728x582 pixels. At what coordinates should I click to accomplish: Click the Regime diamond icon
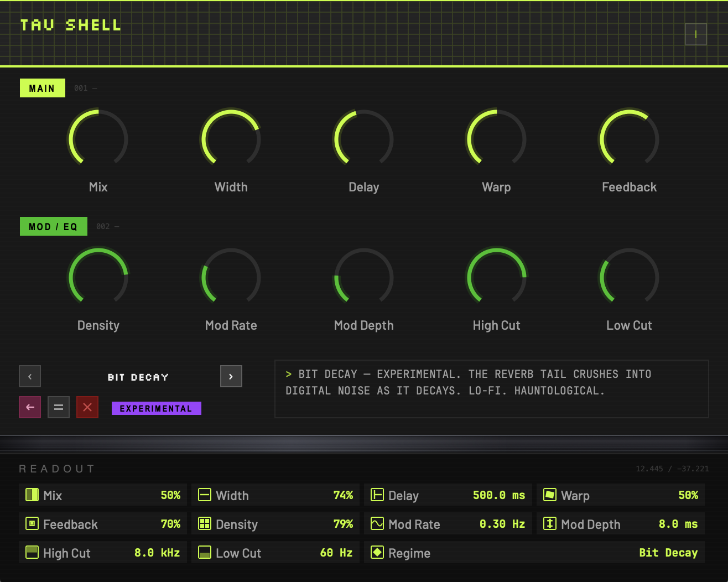point(377,552)
